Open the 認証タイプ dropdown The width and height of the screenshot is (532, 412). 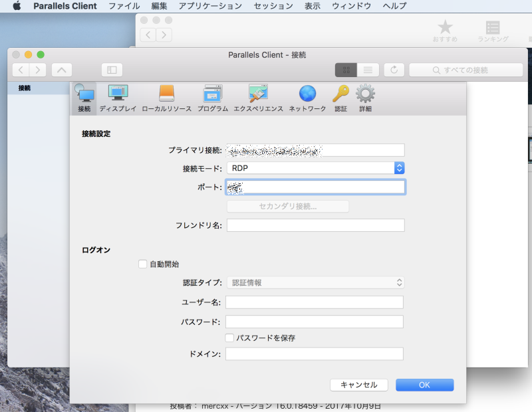tap(315, 282)
